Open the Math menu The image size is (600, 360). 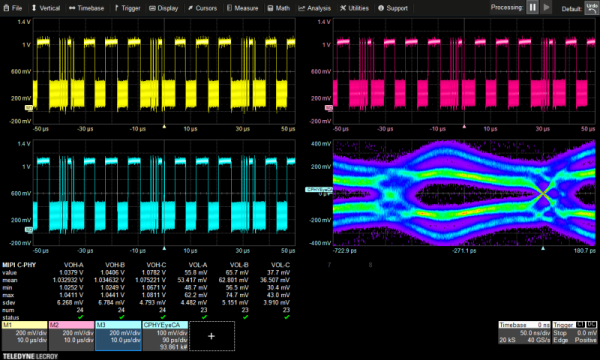point(279,8)
